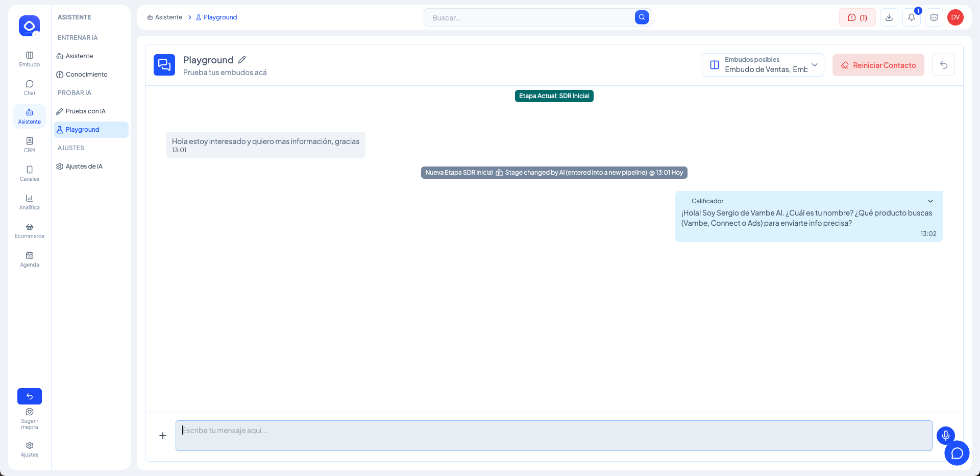Focus the message input field
The image size is (980, 476).
tap(553, 436)
